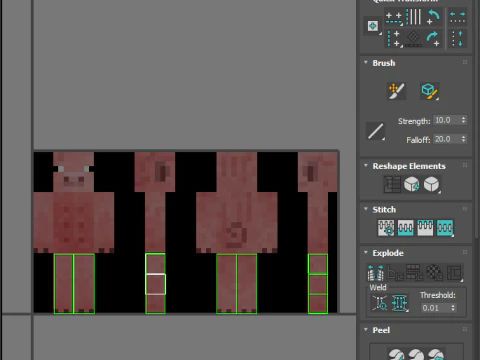The width and height of the screenshot is (480, 360).
Task: Click Stitch to Source icon
Action: point(425,228)
